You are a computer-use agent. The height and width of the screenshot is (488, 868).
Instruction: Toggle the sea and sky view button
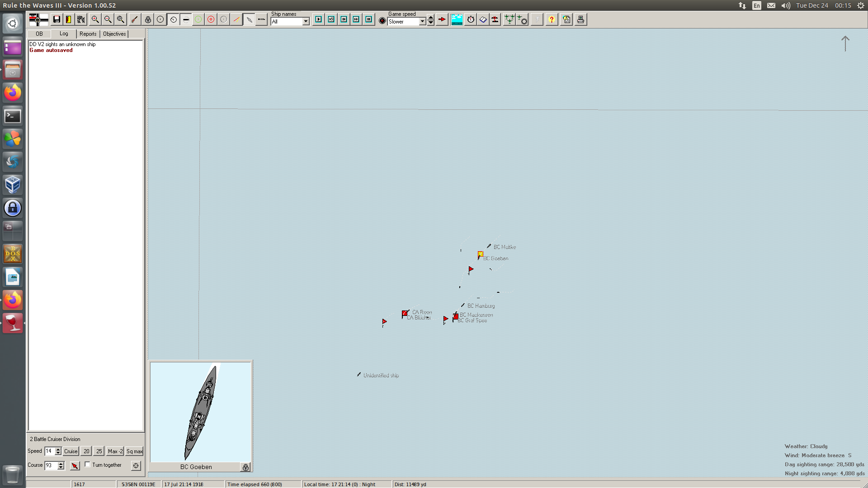457,19
